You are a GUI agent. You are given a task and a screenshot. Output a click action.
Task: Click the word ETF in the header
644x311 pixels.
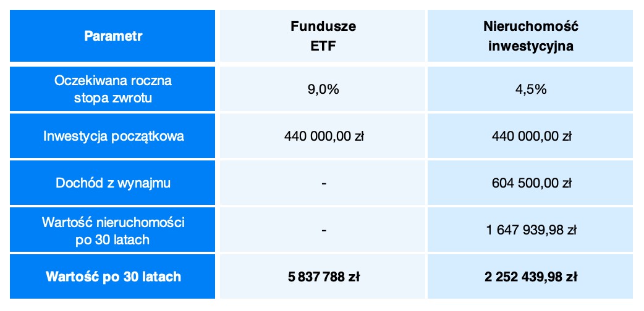point(323,46)
